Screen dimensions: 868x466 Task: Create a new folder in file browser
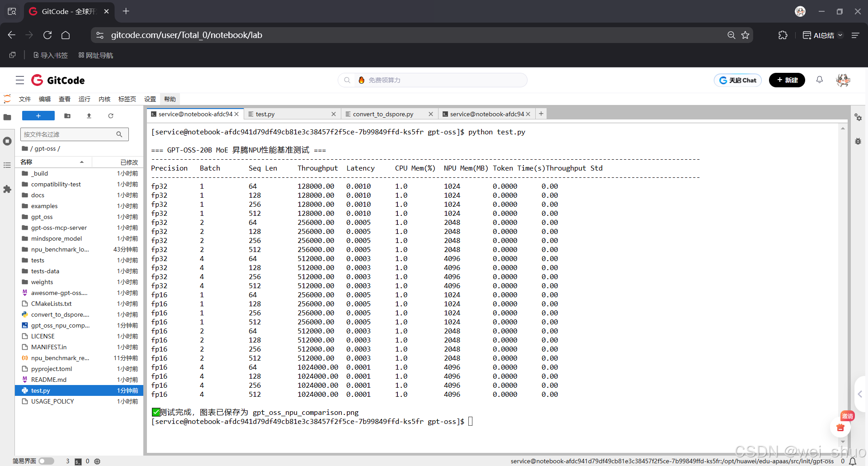pos(67,116)
